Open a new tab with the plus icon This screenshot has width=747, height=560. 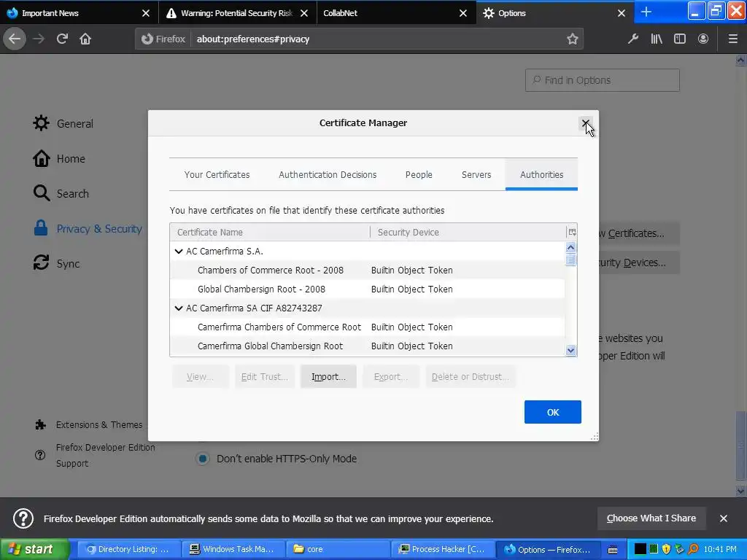tap(646, 12)
